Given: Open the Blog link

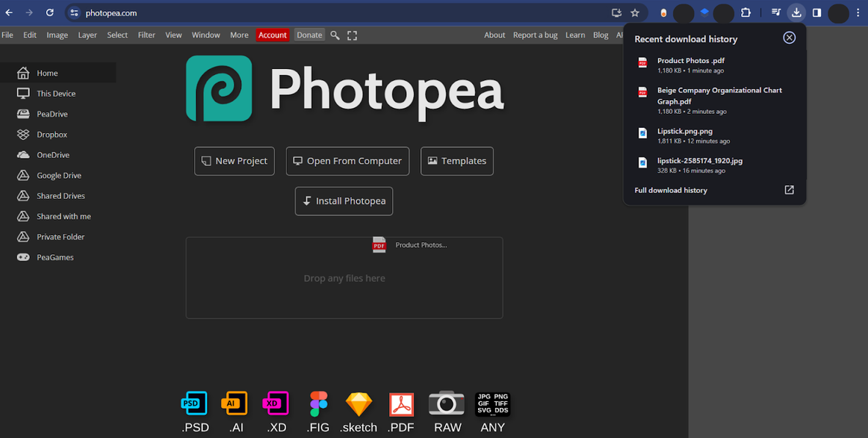Looking at the screenshot, I should (601, 35).
